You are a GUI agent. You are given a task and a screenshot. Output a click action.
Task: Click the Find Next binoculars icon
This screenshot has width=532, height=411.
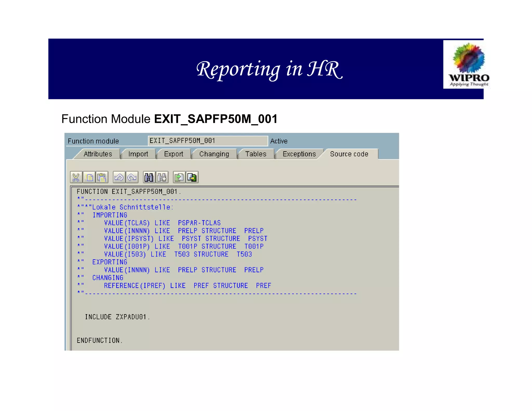[x=162, y=177]
